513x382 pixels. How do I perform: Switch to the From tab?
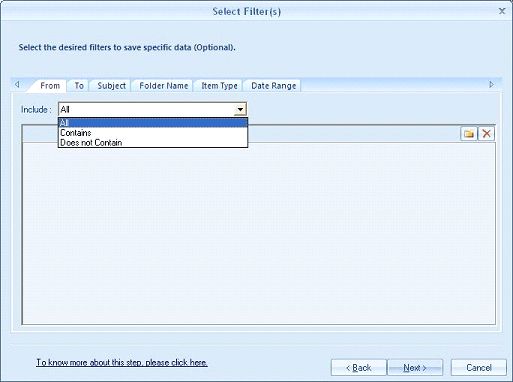[x=50, y=86]
